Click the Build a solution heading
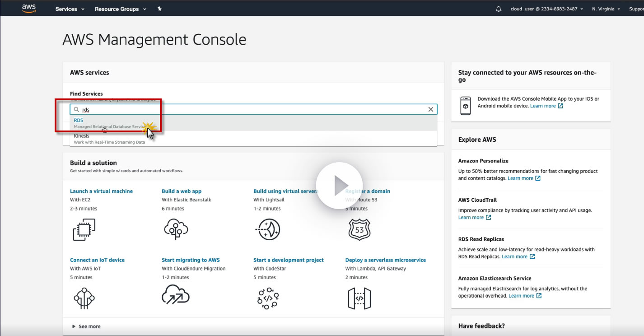Viewport: 644px width, 336px height. click(93, 163)
